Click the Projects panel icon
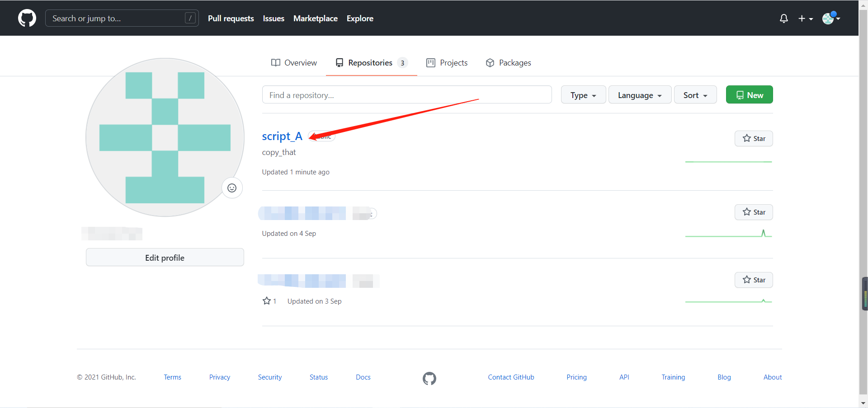The height and width of the screenshot is (408, 868). tap(431, 63)
